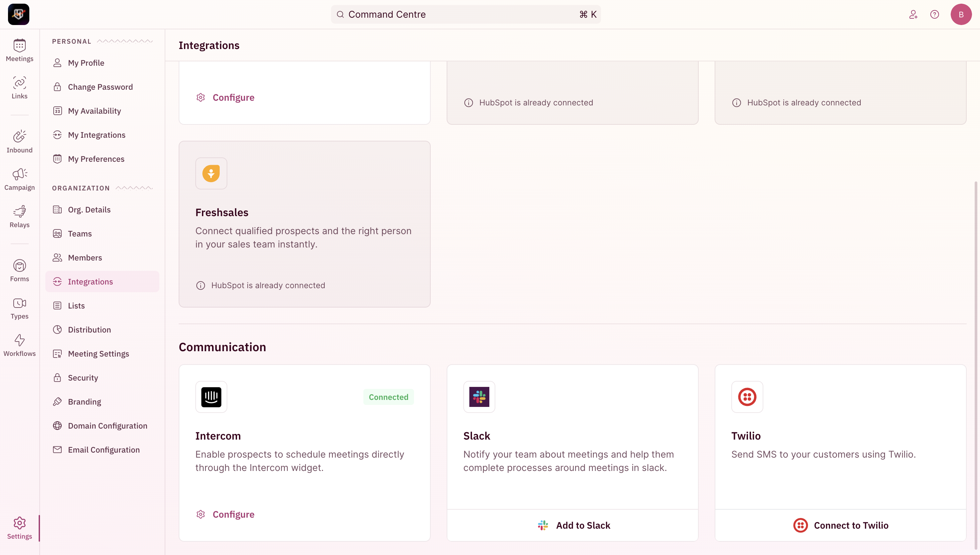Image resolution: width=980 pixels, height=555 pixels.
Task: Click the app logo in top-left corner
Action: (x=19, y=14)
